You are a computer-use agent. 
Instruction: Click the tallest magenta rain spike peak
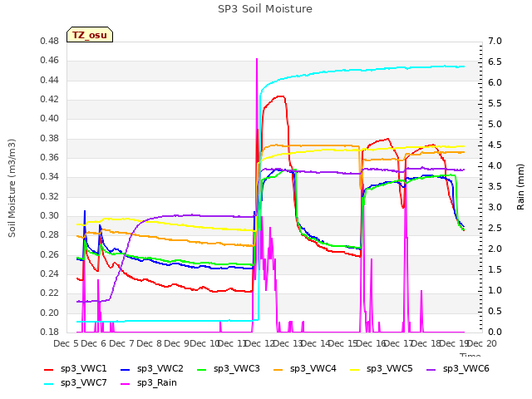click(257, 59)
